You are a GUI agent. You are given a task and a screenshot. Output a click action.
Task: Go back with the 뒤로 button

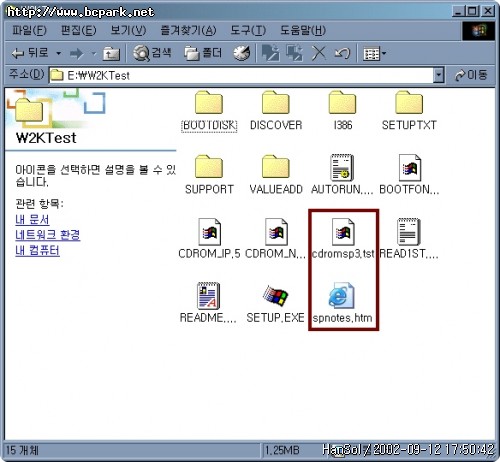(x=30, y=53)
